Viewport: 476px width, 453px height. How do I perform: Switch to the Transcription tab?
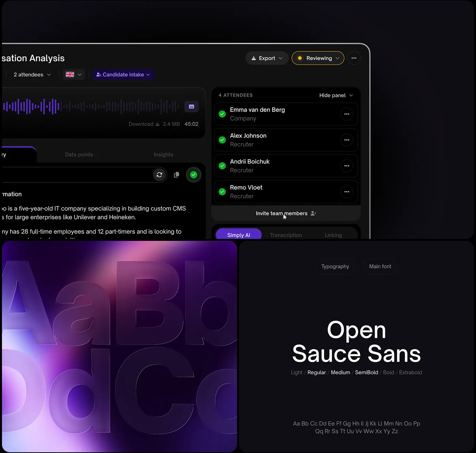click(286, 235)
